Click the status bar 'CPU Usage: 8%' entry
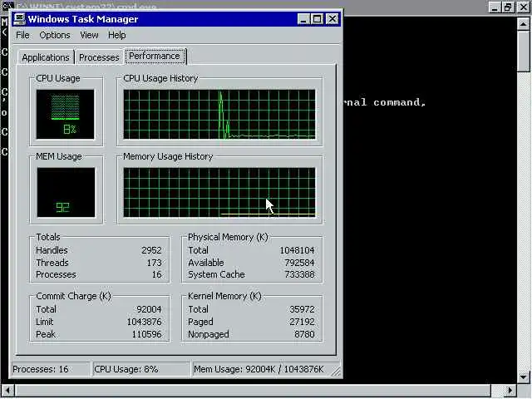This screenshot has height=399, width=532. pos(140,369)
